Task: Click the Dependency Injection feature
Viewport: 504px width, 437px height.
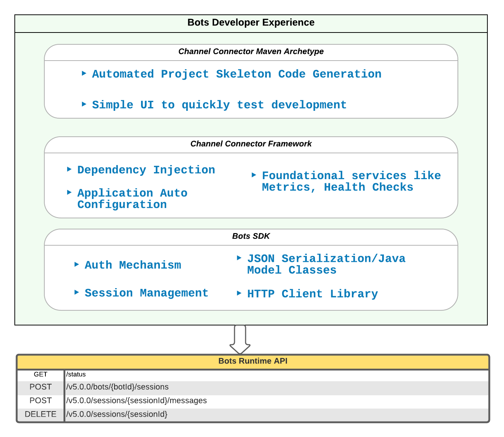Action: pos(146,170)
